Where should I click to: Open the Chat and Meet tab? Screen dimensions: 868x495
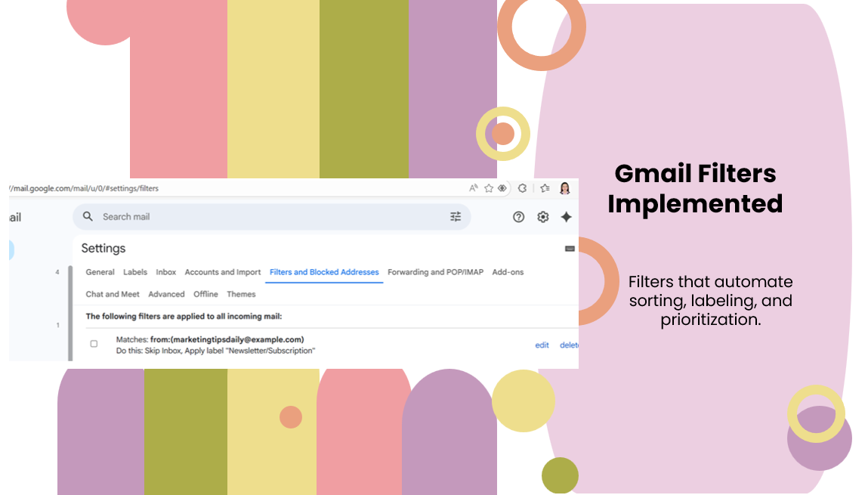tap(113, 294)
